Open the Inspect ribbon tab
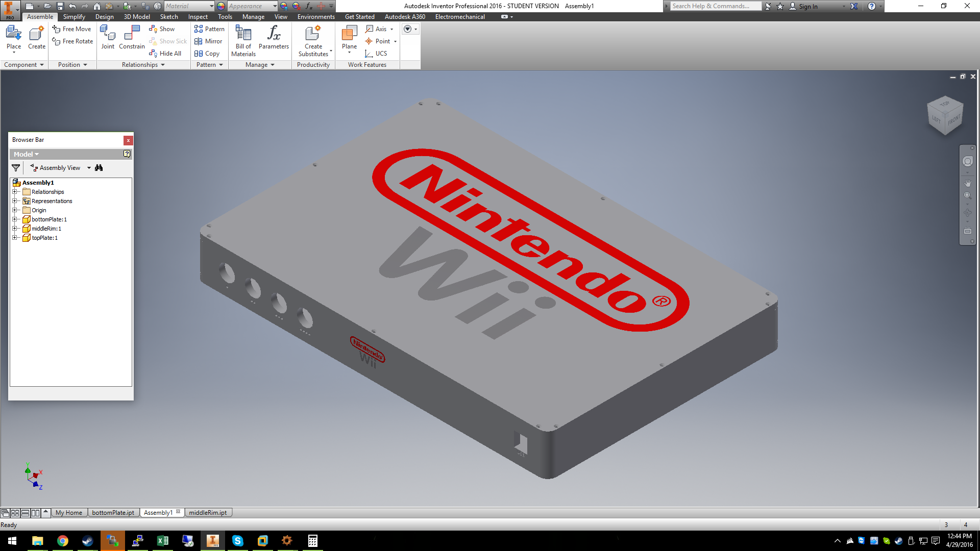This screenshot has height=551, width=980. point(198,17)
